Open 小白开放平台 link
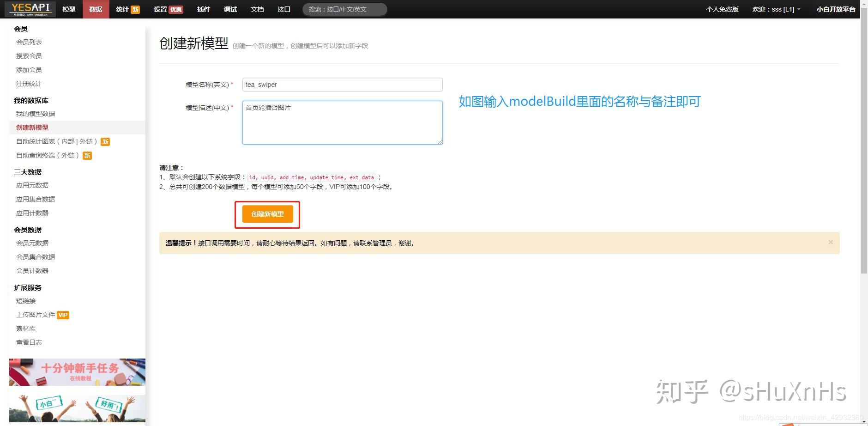Screen dimensions: 868x426 click(835, 9)
